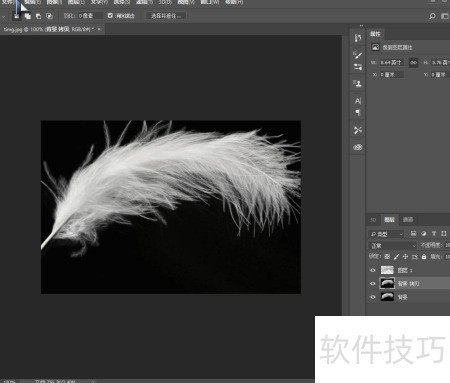Filter layers by type layers icon
This screenshot has height=383, width=450.
[434, 234]
